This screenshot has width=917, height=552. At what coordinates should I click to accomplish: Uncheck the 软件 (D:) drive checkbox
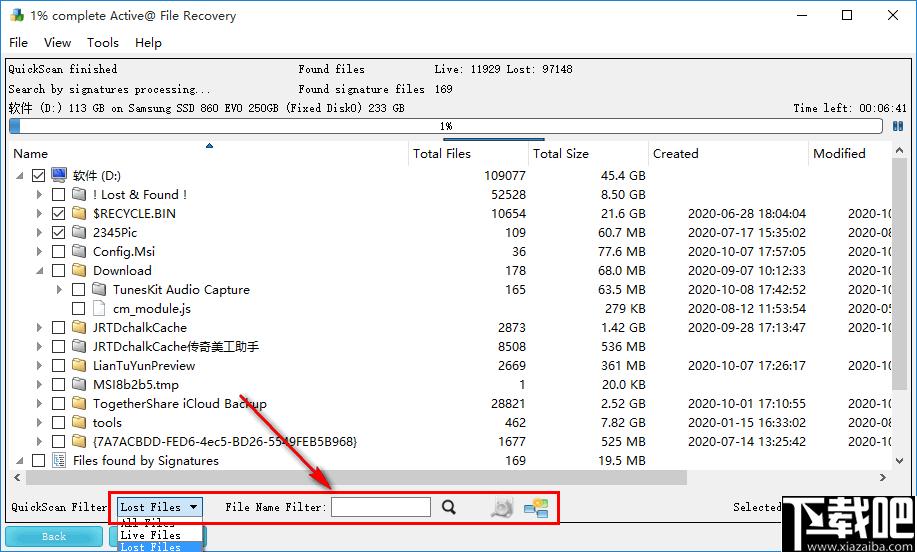point(39,175)
